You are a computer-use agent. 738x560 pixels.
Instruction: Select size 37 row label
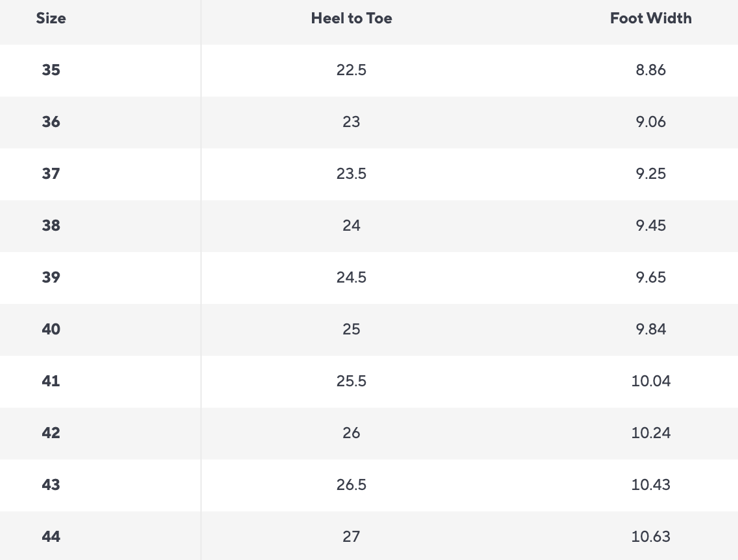coord(51,174)
